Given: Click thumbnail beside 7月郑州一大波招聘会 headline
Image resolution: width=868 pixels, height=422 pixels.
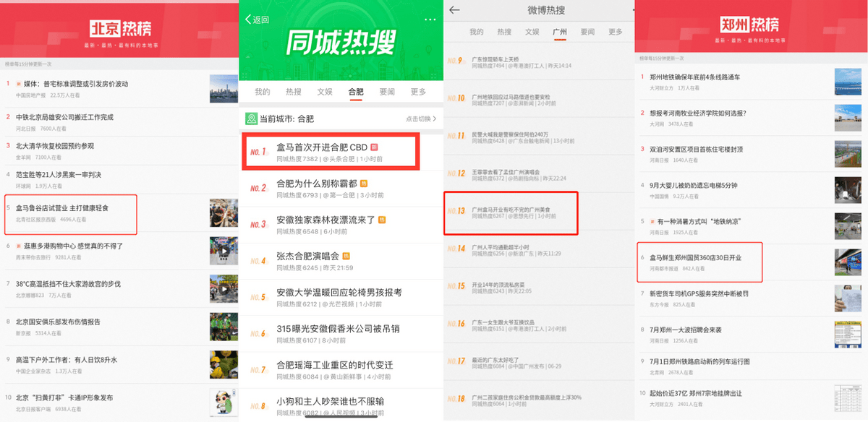Looking at the screenshot, I should pos(848,334).
